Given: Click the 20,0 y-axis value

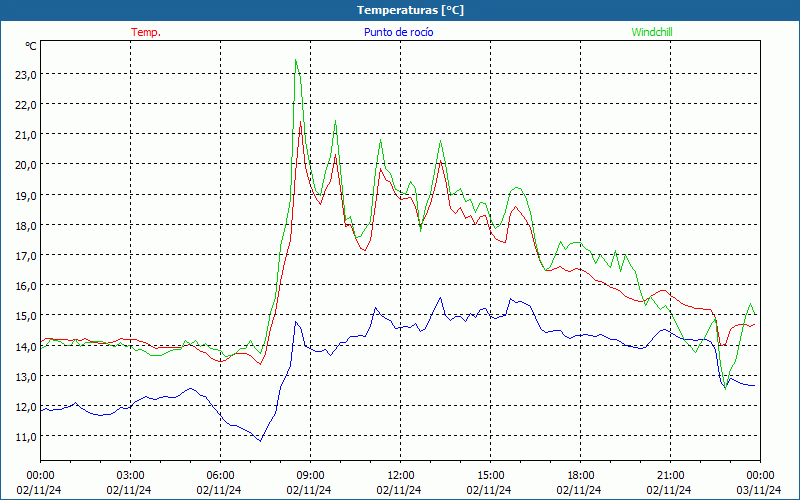Looking at the screenshot, I should [x=24, y=165].
